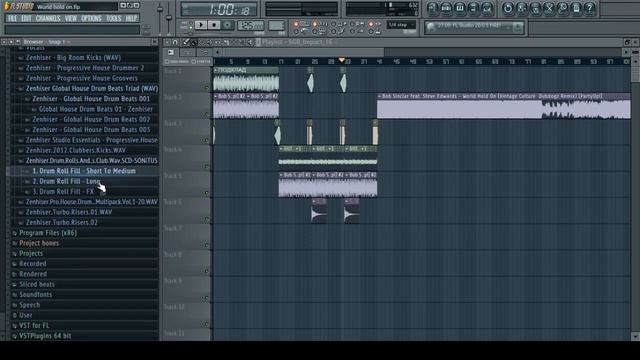Open the HELP menu
The height and width of the screenshot is (360, 640).
131,18
